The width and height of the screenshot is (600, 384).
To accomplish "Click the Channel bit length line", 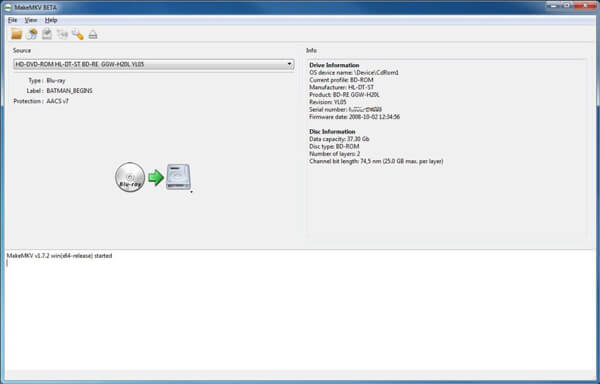I will (x=376, y=161).
